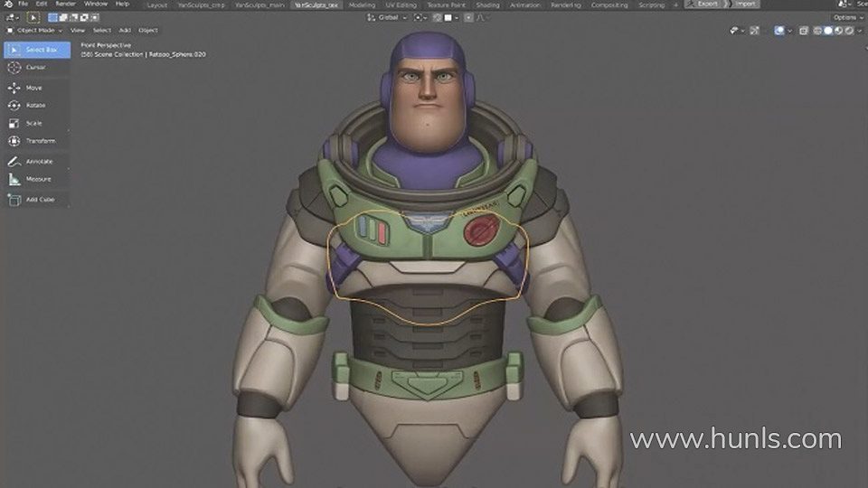Open the Window menu
Viewport: 868px width, 488px height.
click(x=96, y=4)
